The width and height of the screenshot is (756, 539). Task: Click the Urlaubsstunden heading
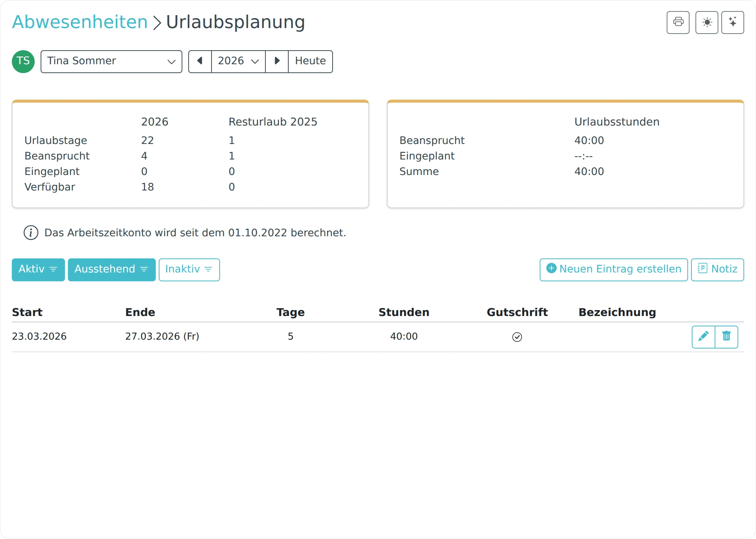(617, 122)
